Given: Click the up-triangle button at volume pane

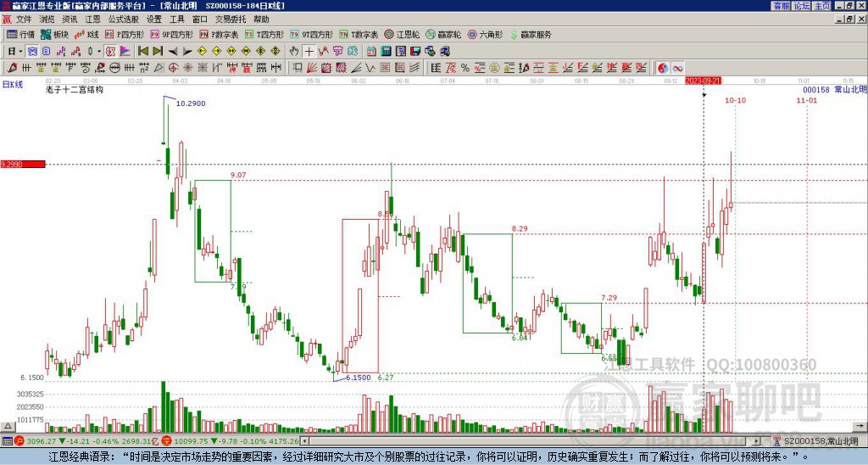Looking at the screenshot, I should (8, 426).
